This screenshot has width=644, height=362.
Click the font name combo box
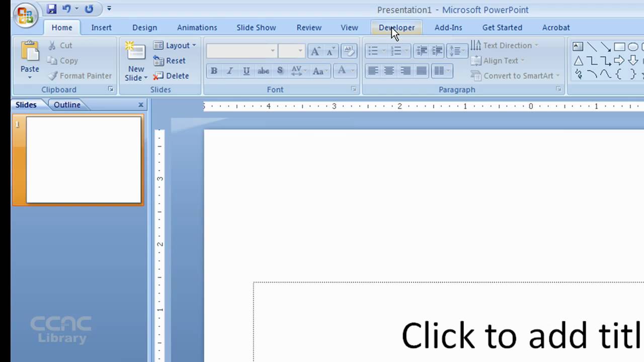242,51
